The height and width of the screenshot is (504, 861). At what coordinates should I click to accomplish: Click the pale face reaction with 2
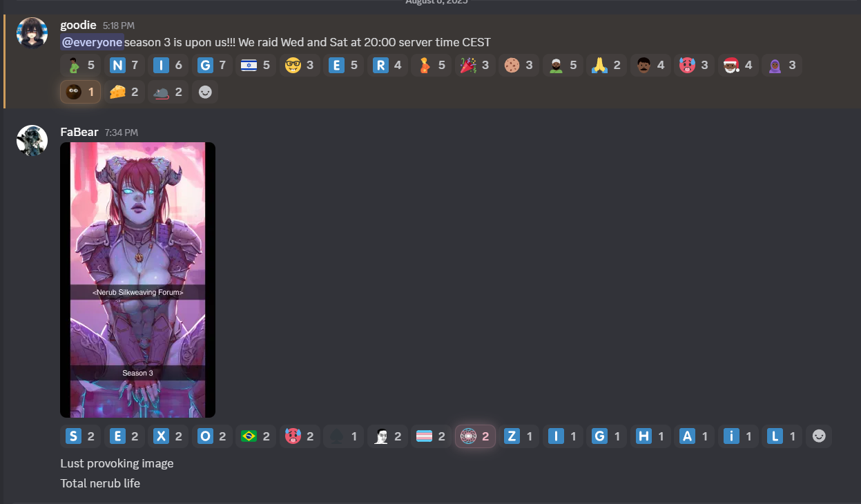387,436
